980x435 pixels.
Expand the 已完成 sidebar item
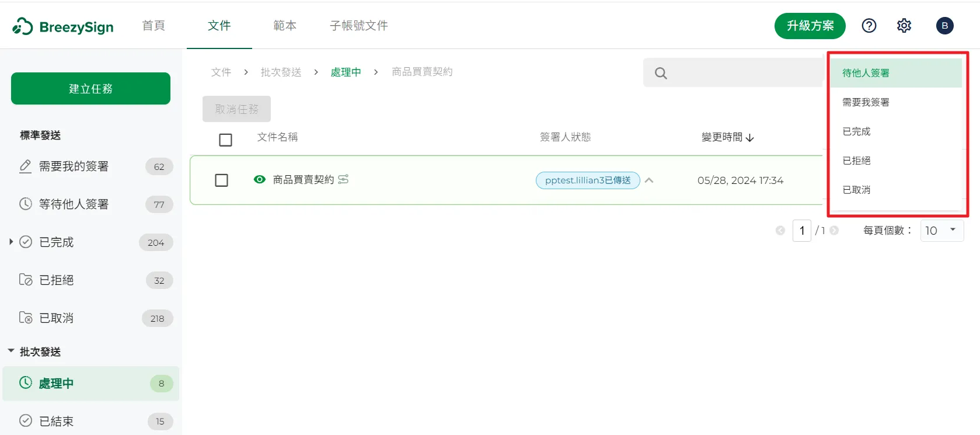pos(11,242)
